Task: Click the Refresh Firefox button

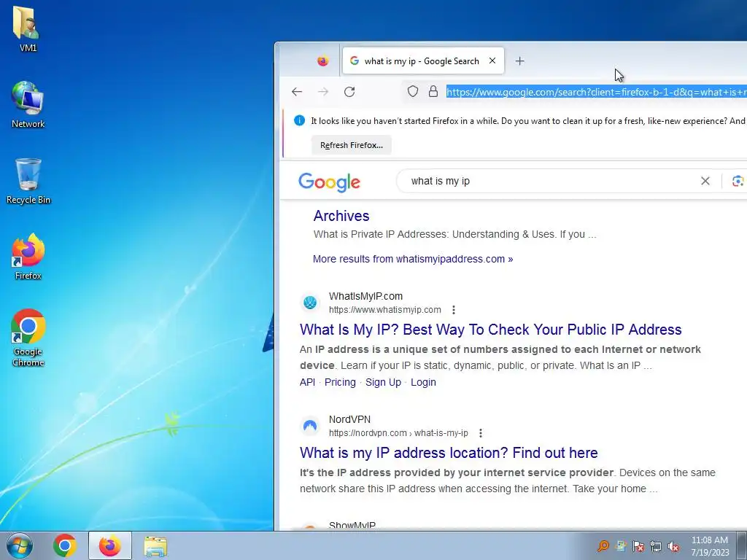Action: point(352,145)
